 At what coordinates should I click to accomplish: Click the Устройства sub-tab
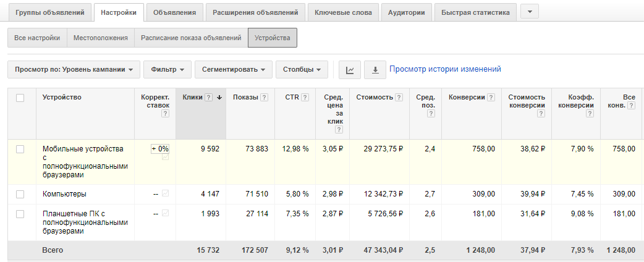[x=273, y=38]
